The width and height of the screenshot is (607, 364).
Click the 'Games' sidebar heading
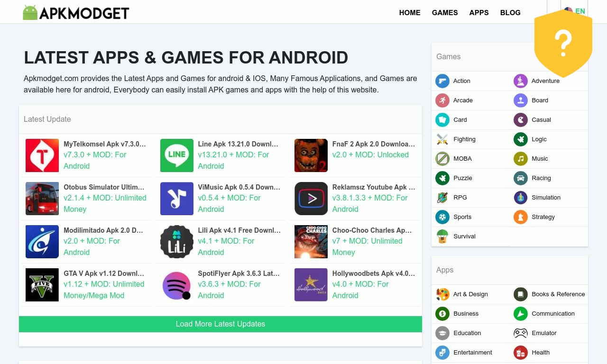coord(448,56)
